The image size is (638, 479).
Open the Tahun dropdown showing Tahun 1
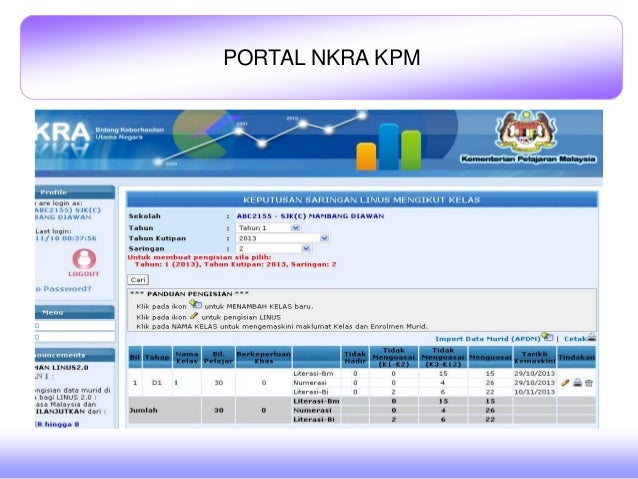click(268, 228)
